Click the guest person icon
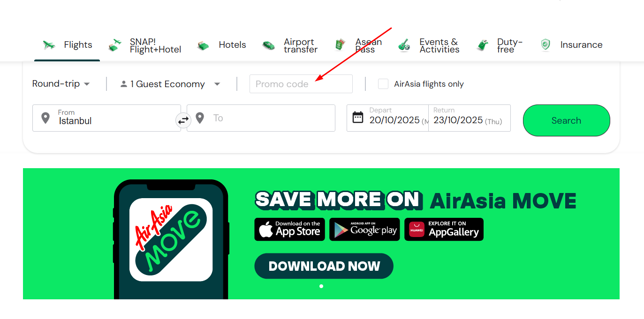The image size is (644, 319). pyautogui.click(x=124, y=84)
